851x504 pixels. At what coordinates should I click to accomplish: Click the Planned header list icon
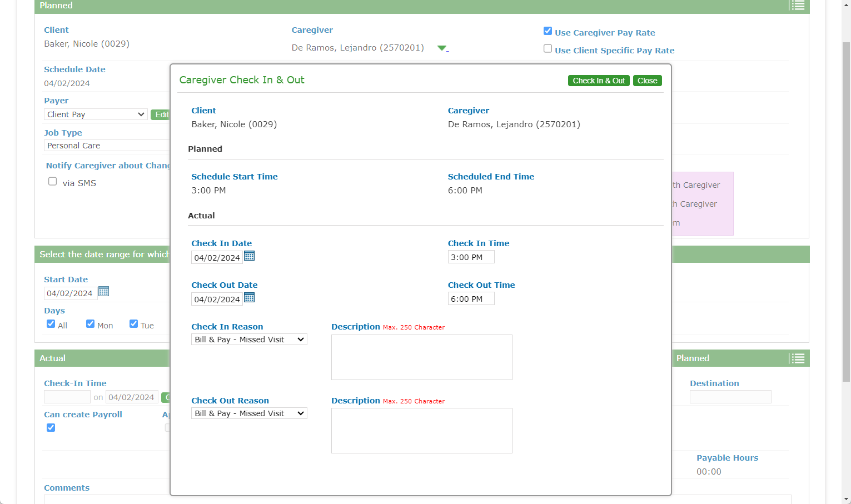pos(797,6)
